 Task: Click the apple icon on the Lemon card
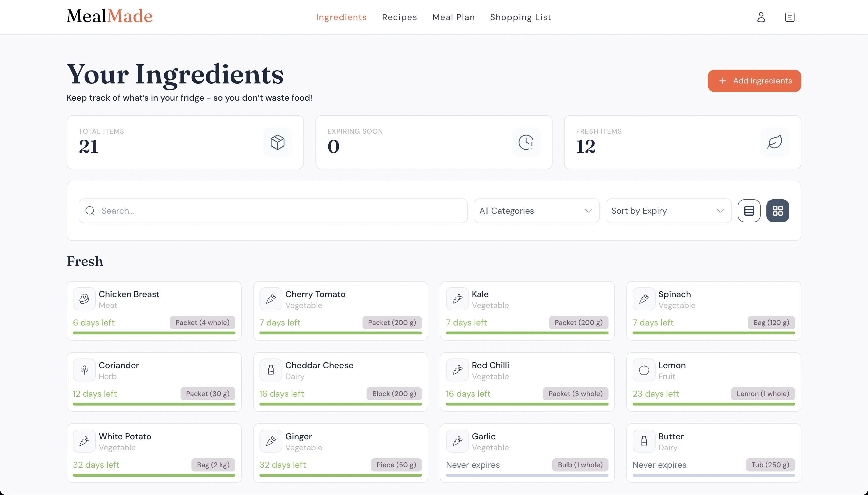tap(644, 370)
